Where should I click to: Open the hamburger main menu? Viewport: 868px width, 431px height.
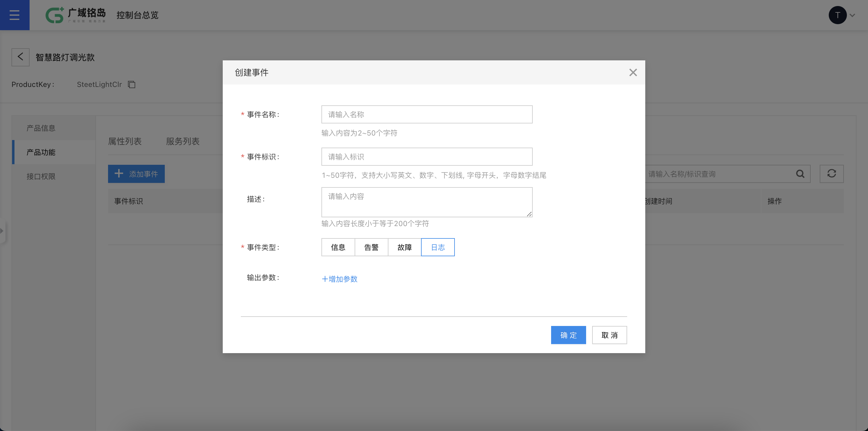click(14, 15)
